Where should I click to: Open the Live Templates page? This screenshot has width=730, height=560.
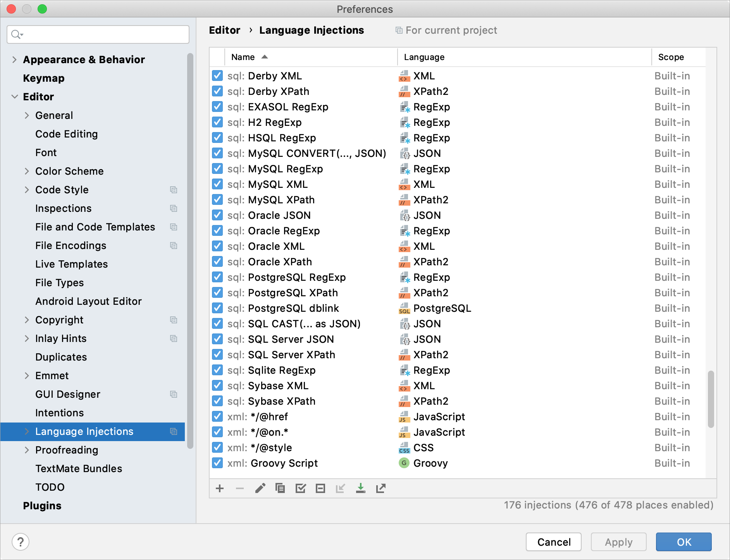71,264
